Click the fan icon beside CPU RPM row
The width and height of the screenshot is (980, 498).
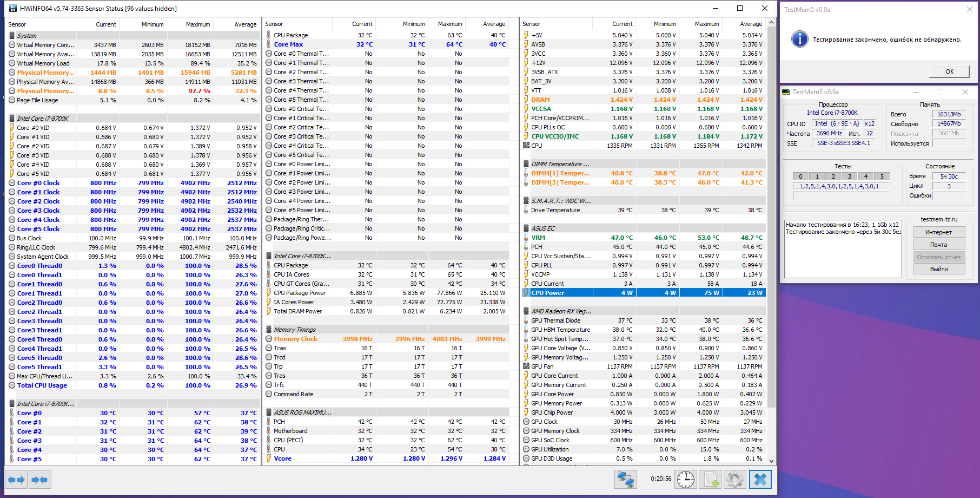(x=526, y=146)
